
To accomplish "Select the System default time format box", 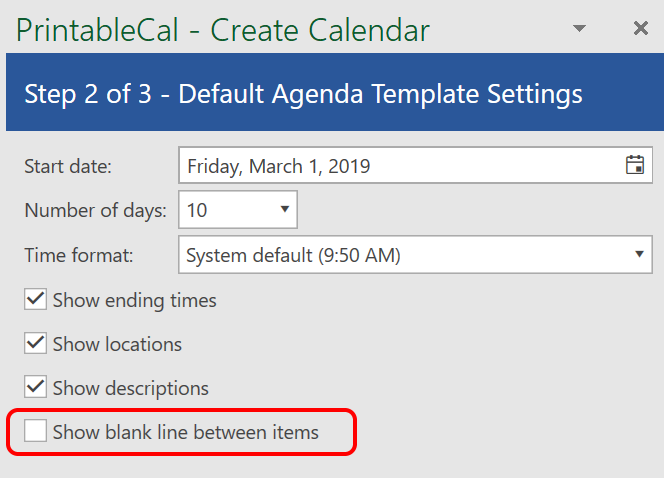I will coord(400,255).
